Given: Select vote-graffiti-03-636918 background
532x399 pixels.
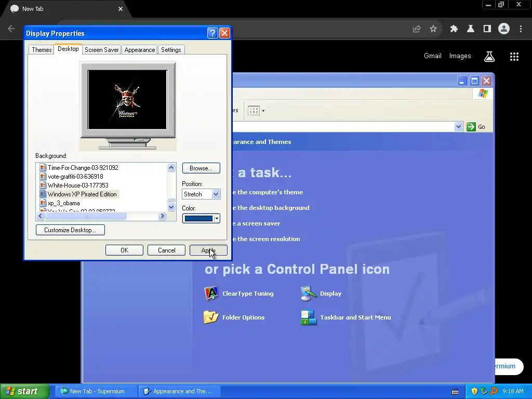Looking at the screenshot, I should (75, 177).
